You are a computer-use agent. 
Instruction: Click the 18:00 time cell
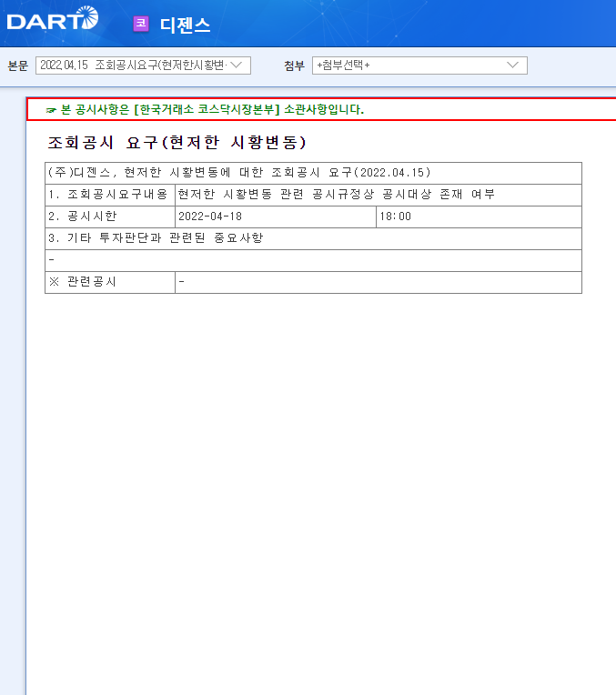(x=479, y=217)
